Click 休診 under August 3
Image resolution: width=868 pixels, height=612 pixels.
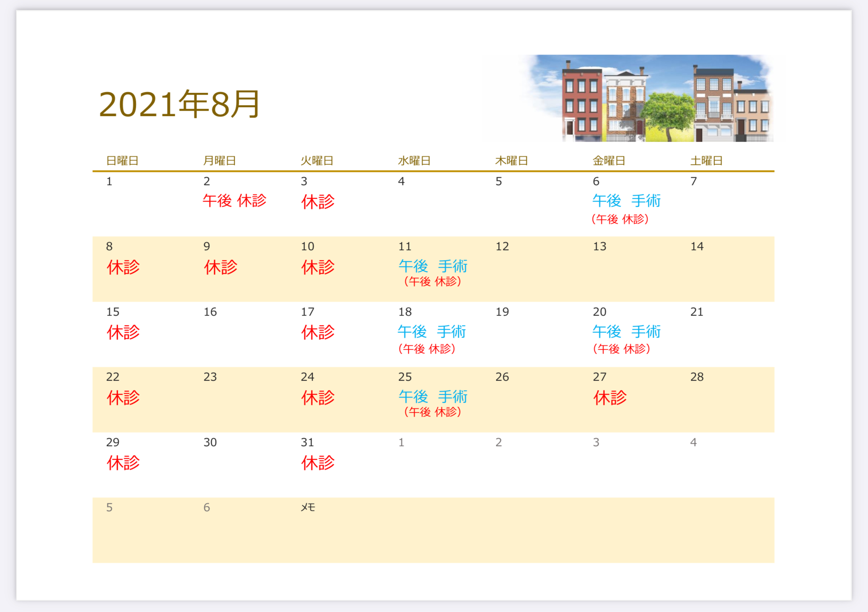click(x=318, y=202)
